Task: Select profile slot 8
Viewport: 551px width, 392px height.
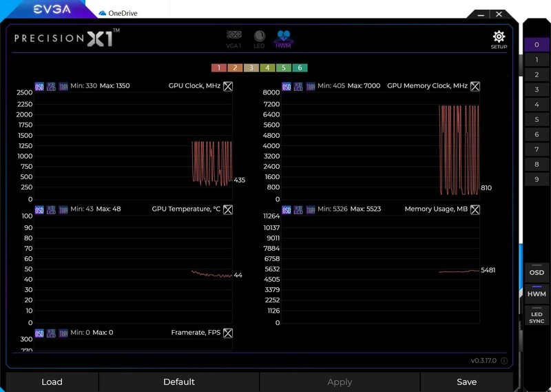Action: 537,164
